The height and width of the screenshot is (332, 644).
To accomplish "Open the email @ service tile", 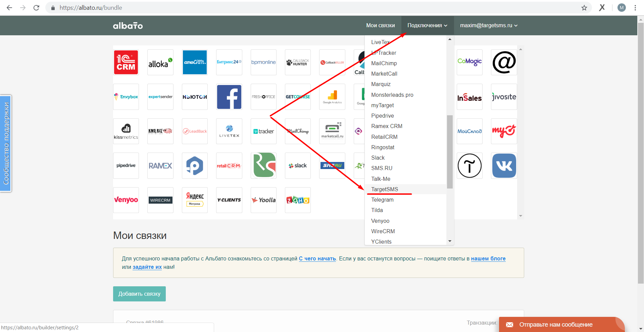I will pyautogui.click(x=504, y=62).
